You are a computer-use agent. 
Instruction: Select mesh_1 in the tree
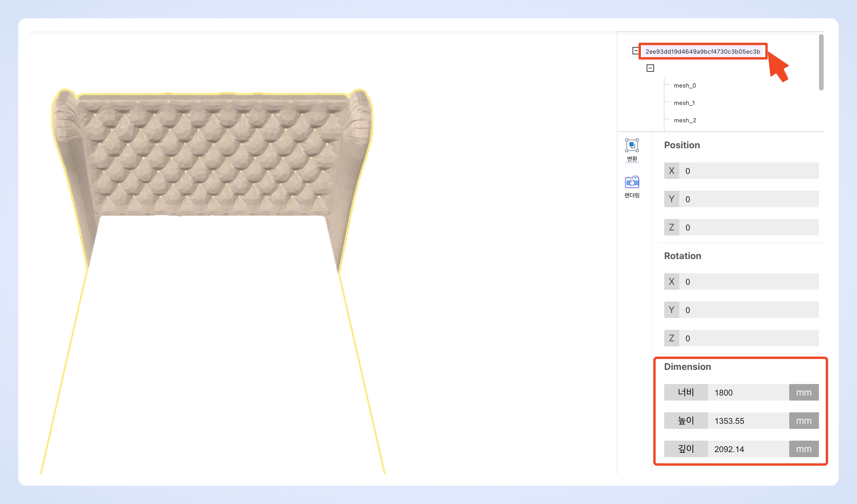[684, 103]
